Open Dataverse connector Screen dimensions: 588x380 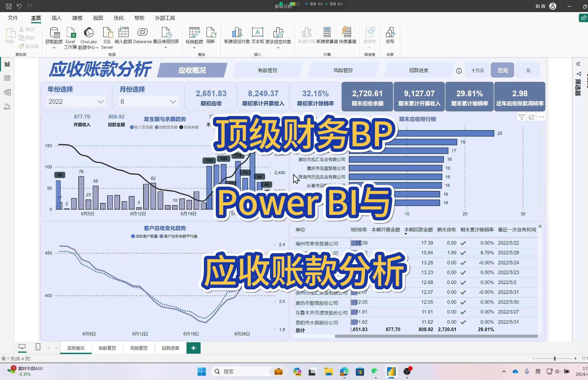point(142,36)
